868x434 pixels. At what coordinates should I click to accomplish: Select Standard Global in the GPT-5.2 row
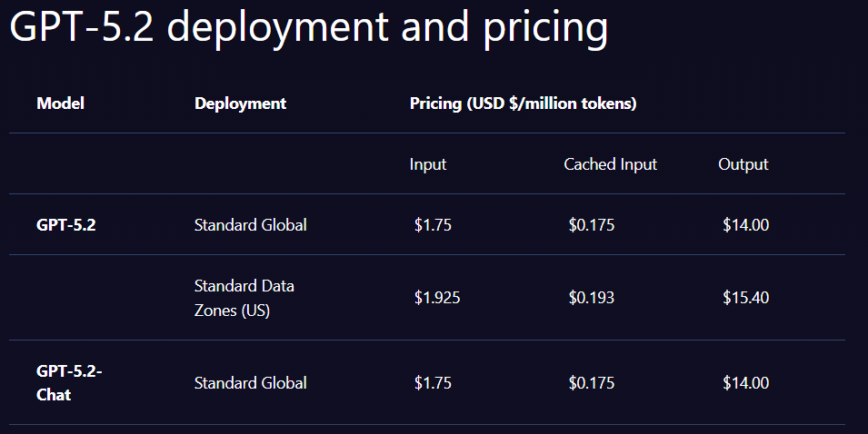(250, 225)
